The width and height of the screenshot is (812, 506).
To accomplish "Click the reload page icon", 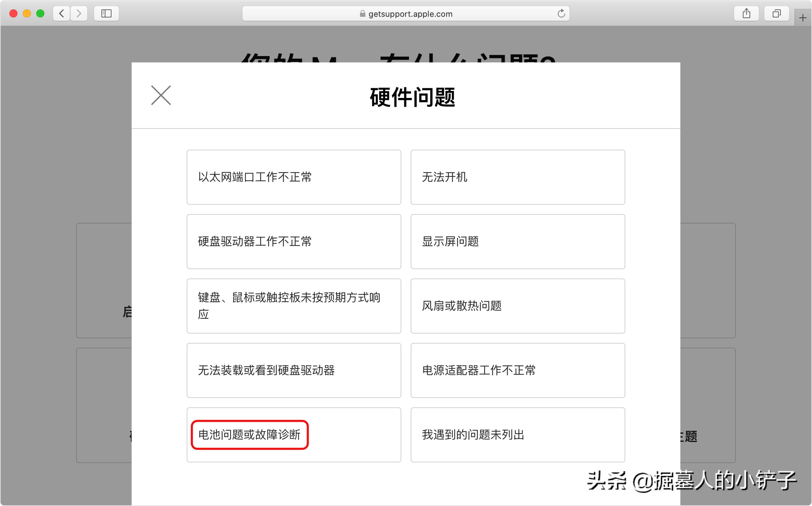I will pyautogui.click(x=561, y=13).
